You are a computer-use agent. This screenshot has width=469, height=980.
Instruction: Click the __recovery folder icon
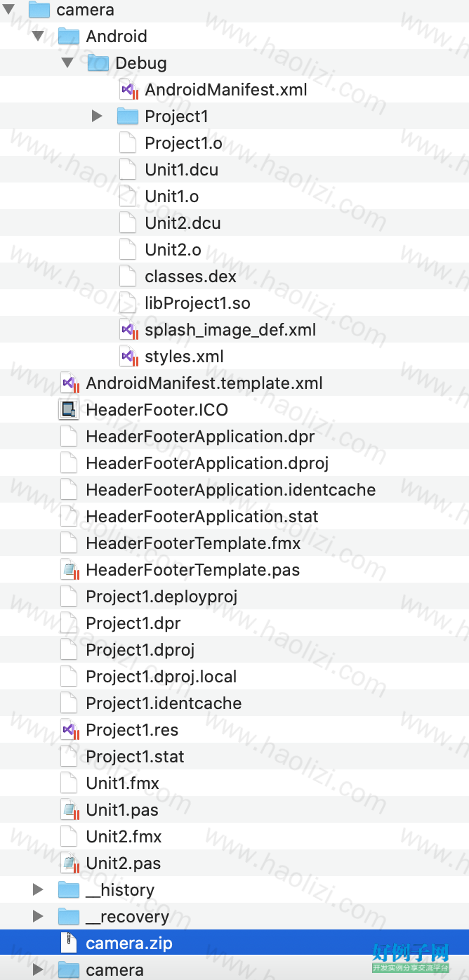click(68, 916)
